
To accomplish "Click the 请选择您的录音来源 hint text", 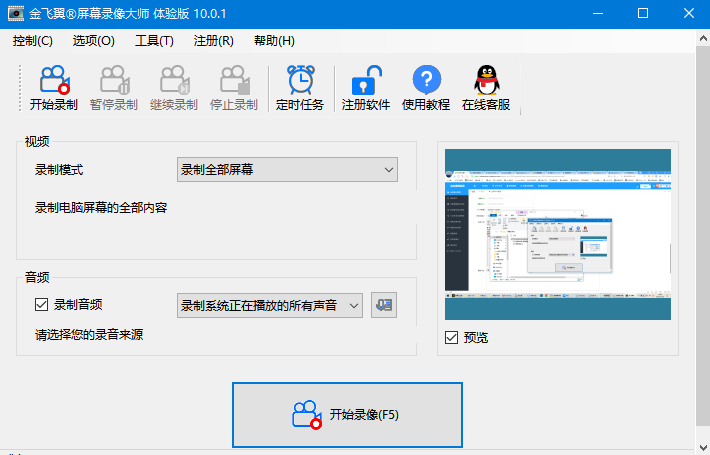I will pyautogui.click(x=89, y=335).
